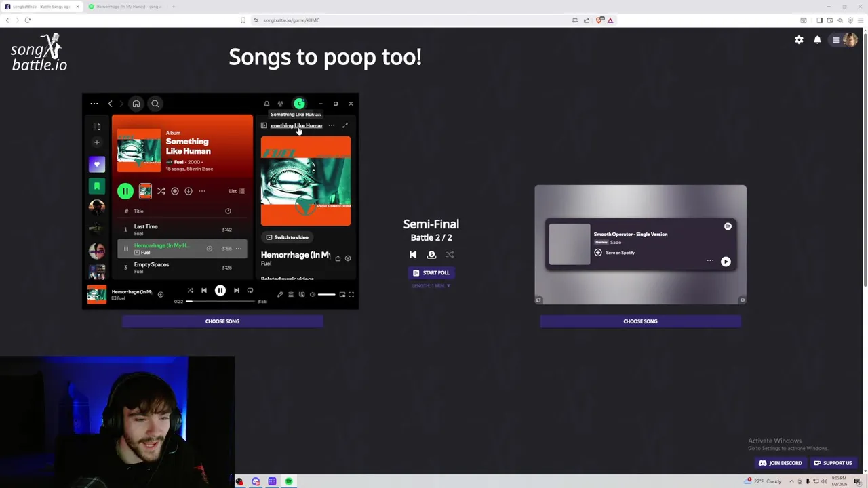Open Spotify friend activity icon
Screen dimensions: 868x488
280,104
